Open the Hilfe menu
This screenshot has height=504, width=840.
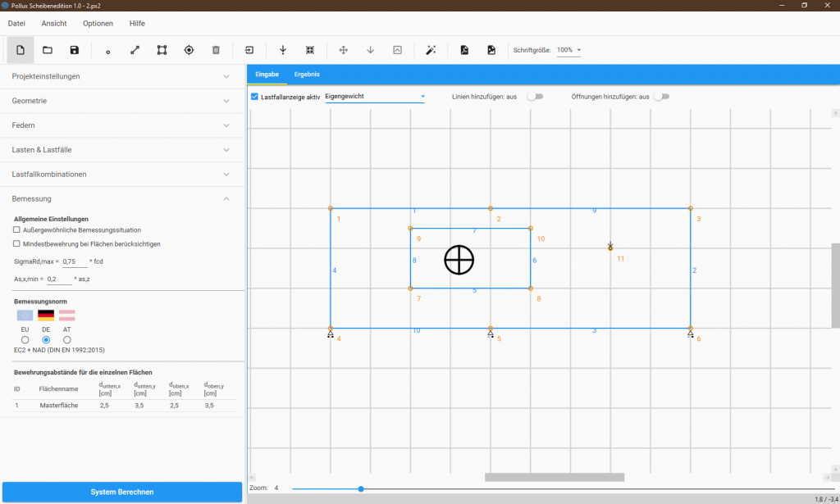tap(137, 24)
